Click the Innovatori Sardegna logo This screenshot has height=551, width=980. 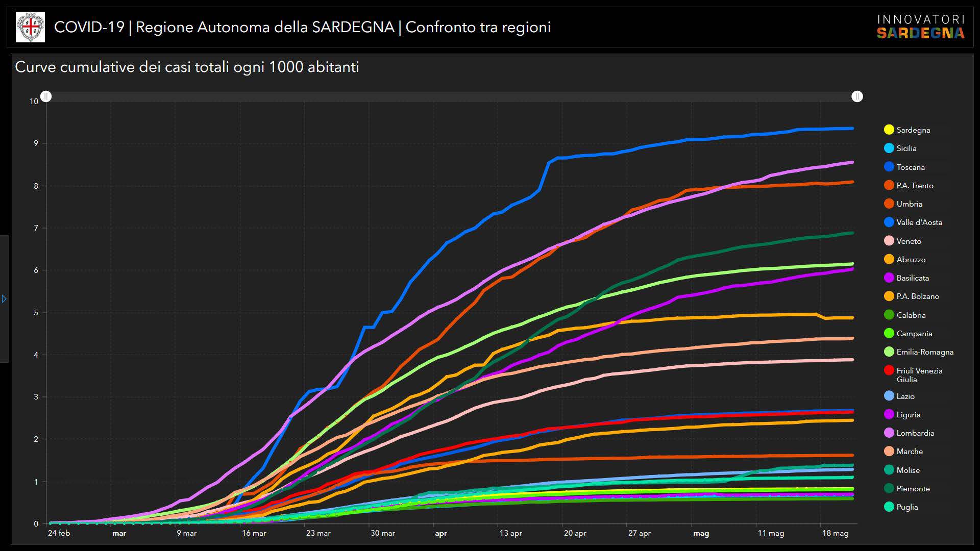tap(920, 27)
